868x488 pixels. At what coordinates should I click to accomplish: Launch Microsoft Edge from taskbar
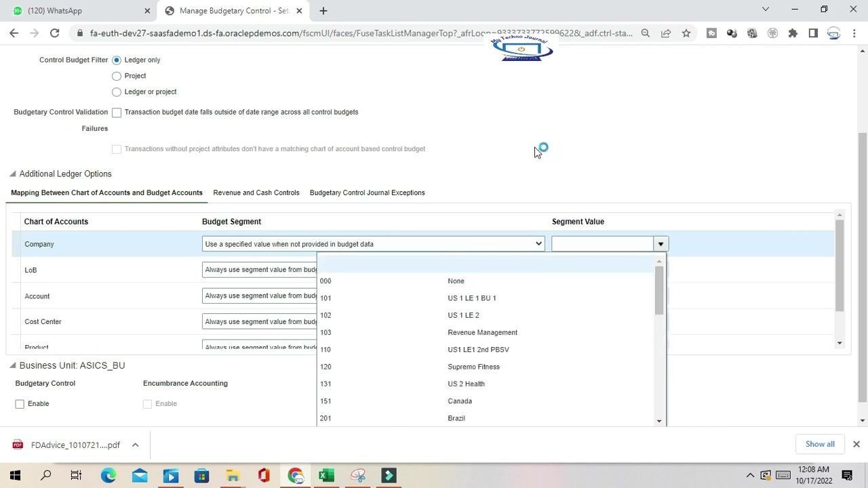pyautogui.click(x=108, y=475)
